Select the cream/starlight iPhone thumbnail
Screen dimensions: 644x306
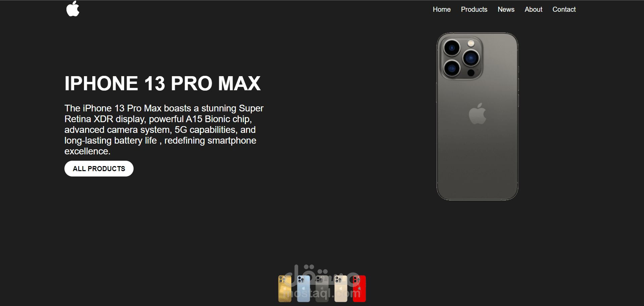pos(341,289)
